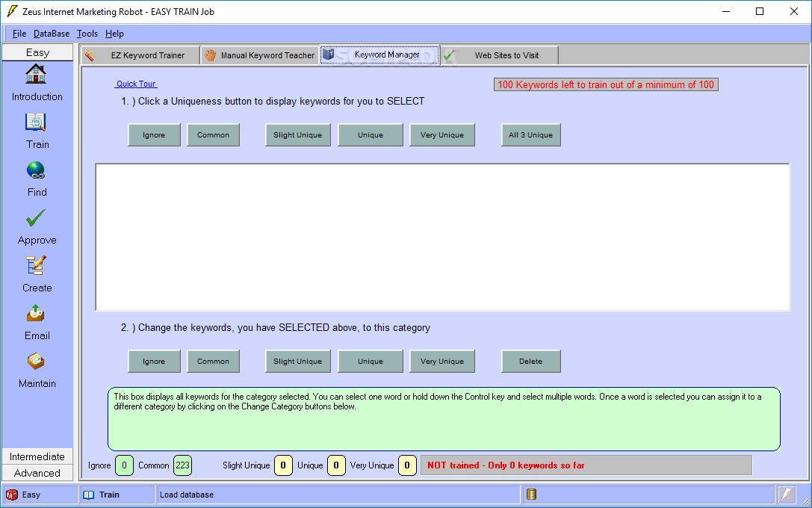This screenshot has height=508, width=812.
Task: Open the Maintain cards icon
Action: (36, 361)
